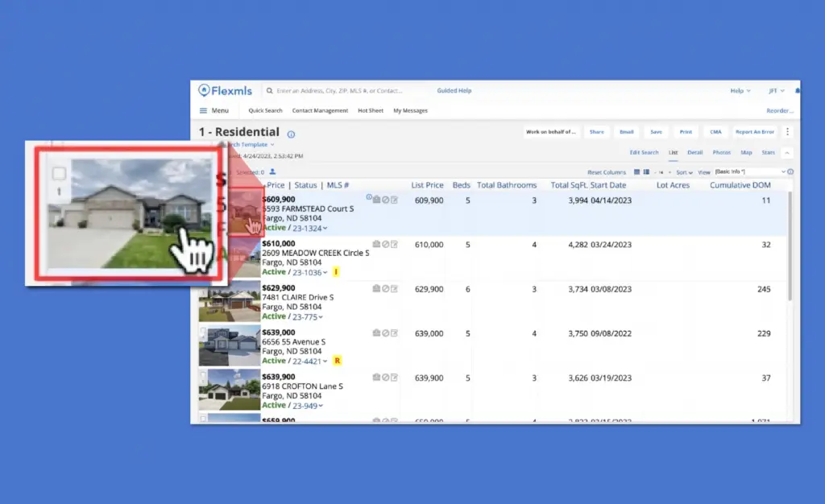
Task: Click the CMA button
Action: 715,132
